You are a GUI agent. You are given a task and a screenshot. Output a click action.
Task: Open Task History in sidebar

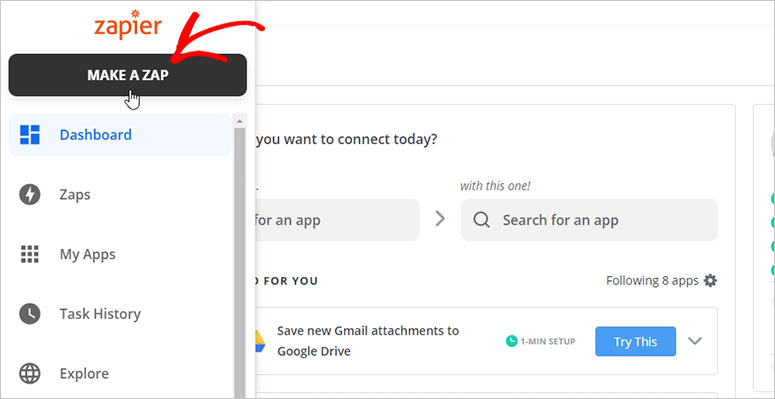[100, 314]
